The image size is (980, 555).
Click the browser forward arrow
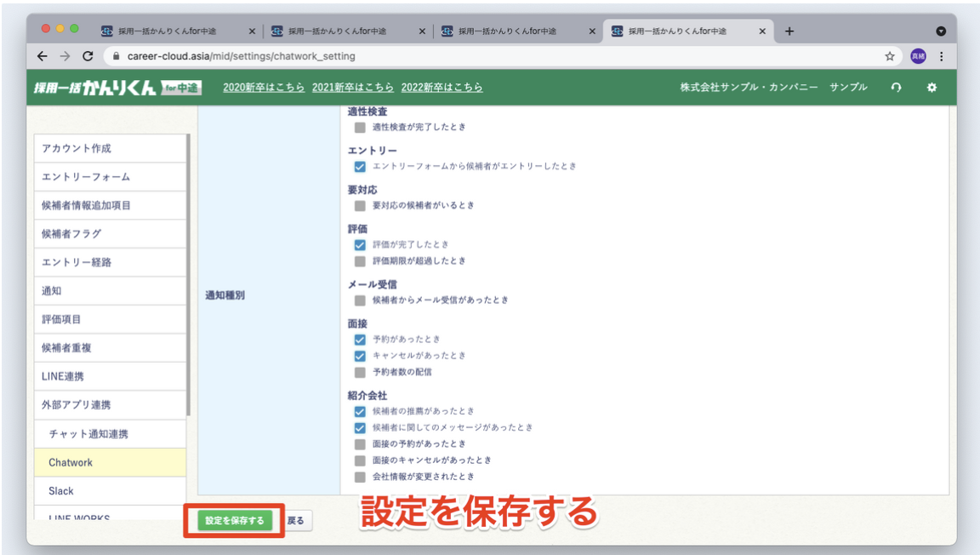pos(64,54)
